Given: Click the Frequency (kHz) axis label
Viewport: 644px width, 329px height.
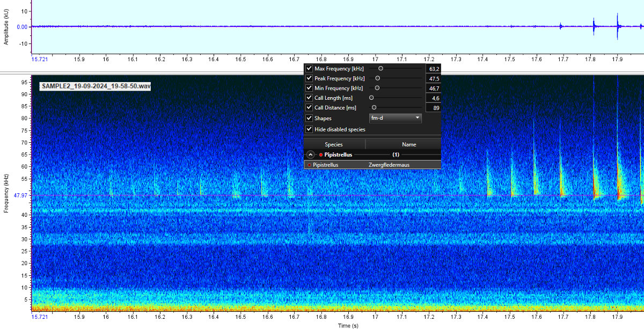Looking at the screenshot, I should point(6,193).
